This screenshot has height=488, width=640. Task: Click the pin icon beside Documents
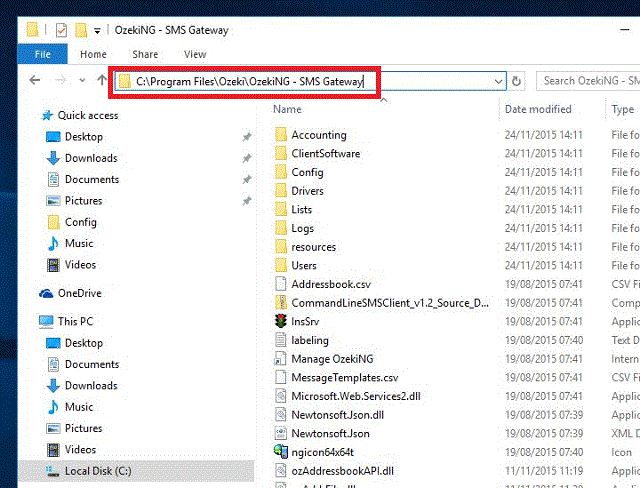247,179
